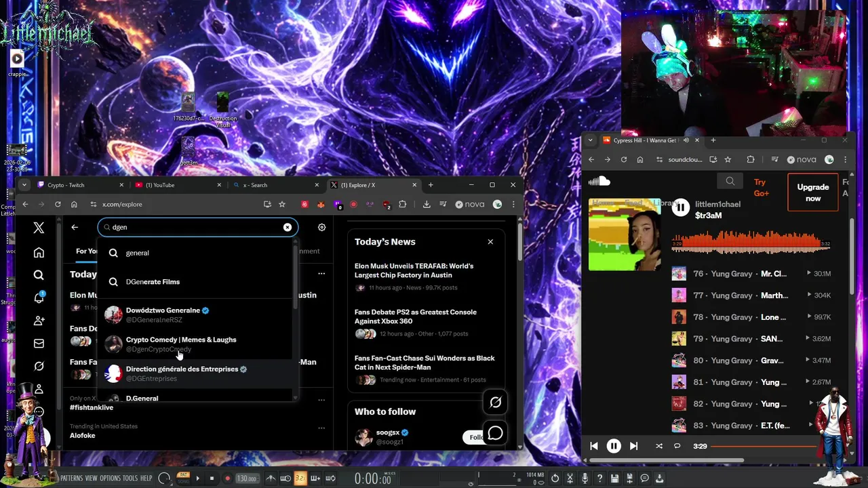The height and width of the screenshot is (488, 868).
Task: Toggle FL Studio record button
Action: coord(227,479)
